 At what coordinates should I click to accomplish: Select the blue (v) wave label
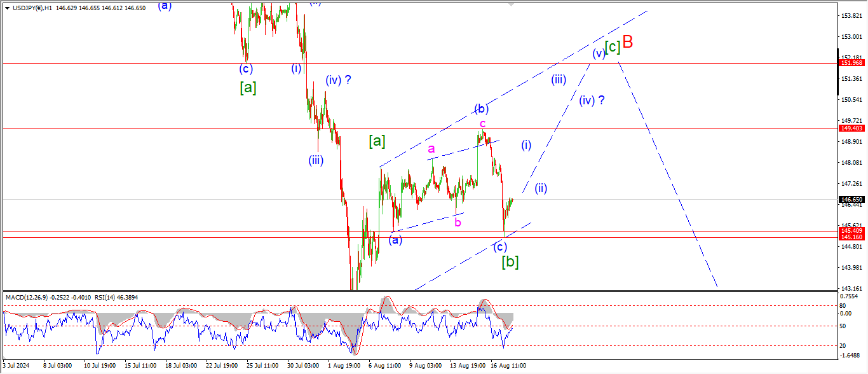(598, 53)
